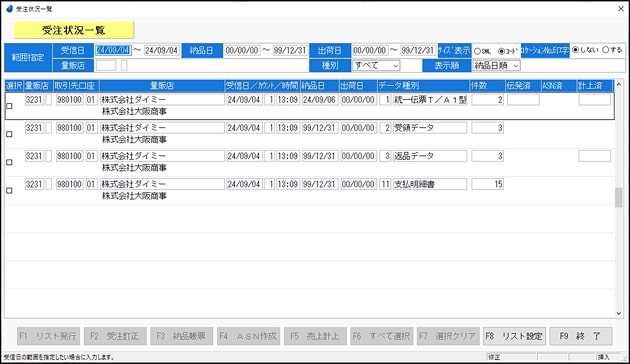The image size is (630, 364).
Task: Click the 納品日 start date field 00/00/00
Action: point(242,50)
